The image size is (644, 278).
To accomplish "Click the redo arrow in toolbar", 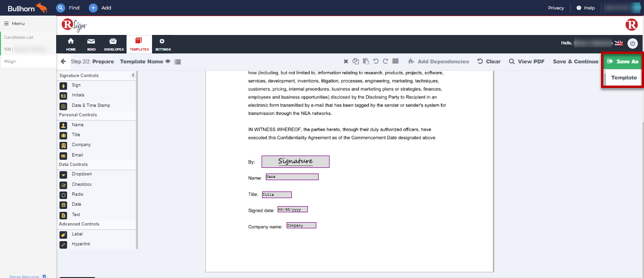I will 385,61.
